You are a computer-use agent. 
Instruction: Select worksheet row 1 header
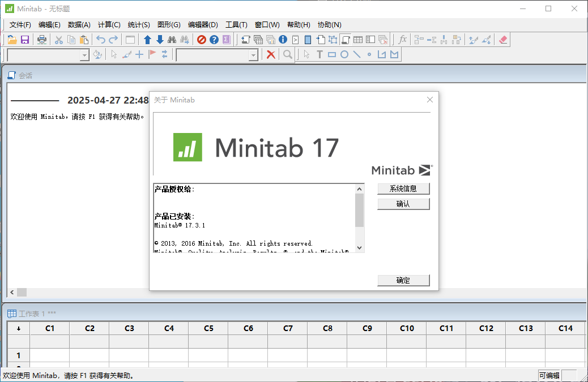tap(19, 355)
